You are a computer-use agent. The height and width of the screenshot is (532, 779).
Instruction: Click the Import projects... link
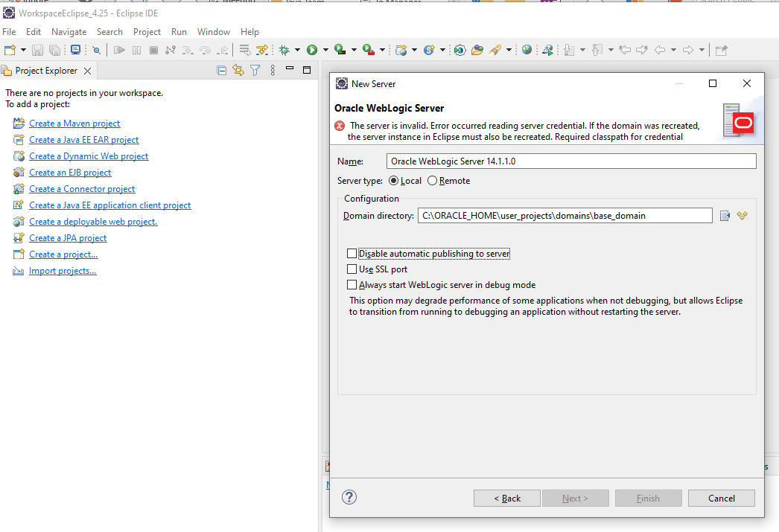click(63, 271)
